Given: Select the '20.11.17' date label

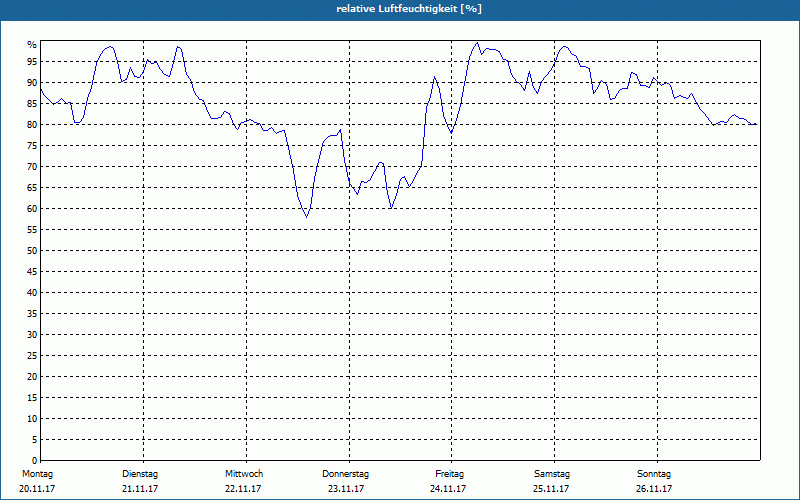Looking at the screenshot, I should (37, 489).
